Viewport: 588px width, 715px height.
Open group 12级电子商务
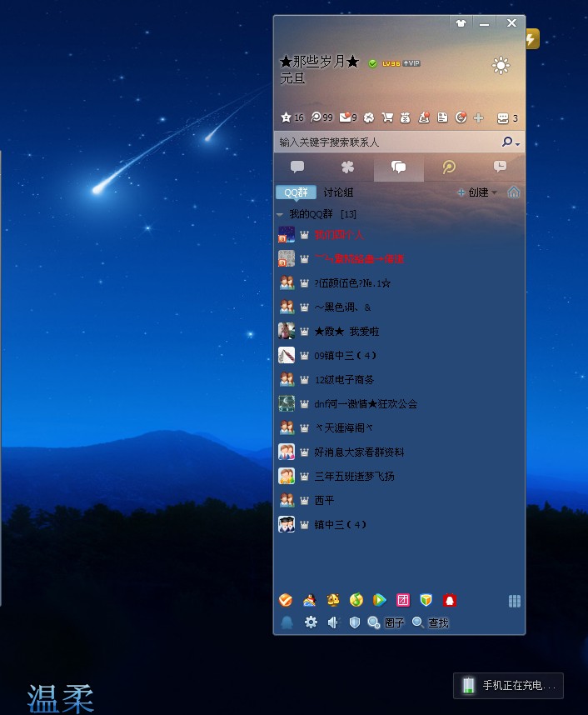[x=399, y=380]
